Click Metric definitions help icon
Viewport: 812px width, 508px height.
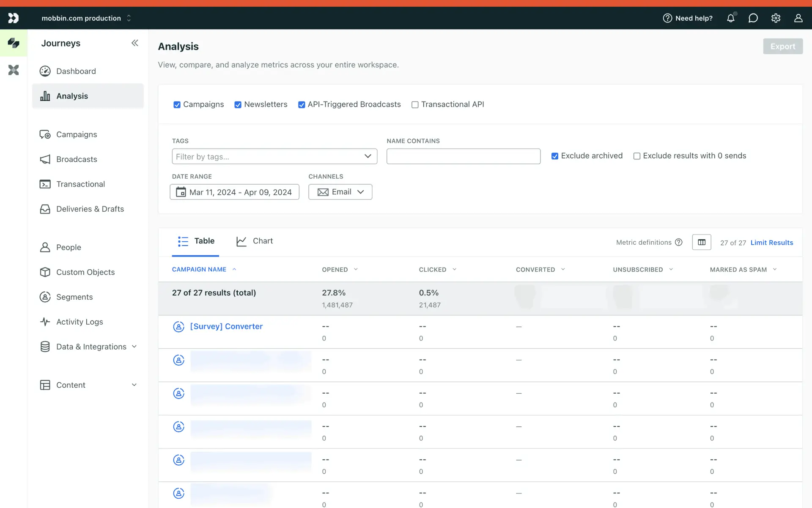point(679,242)
